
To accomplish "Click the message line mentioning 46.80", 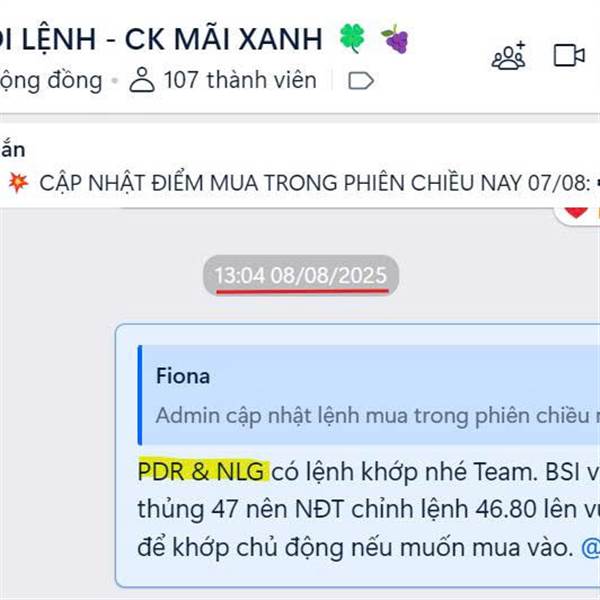I will point(368,510).
